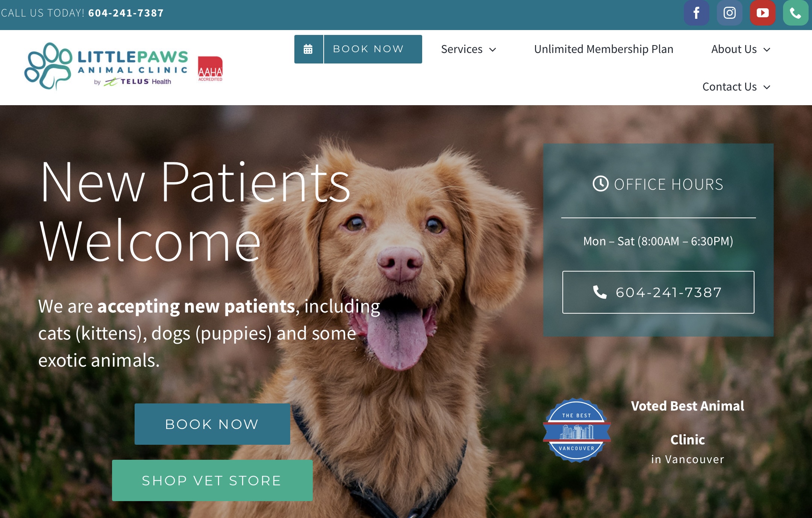Image resolution: width=812 pixels, height=518 pixels.
Task: Open the YouTube social icon
Action: [762, 13]
